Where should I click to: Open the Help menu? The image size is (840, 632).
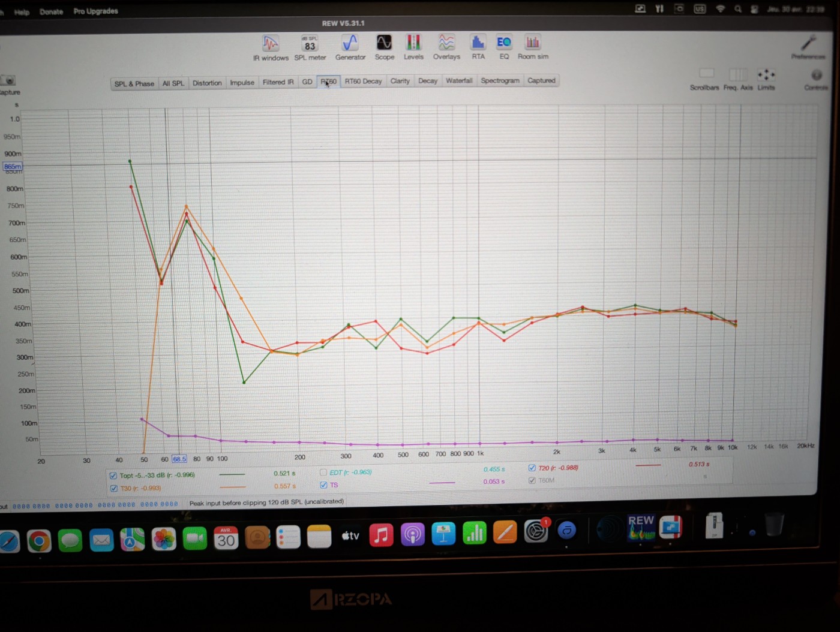pos(22,12)
